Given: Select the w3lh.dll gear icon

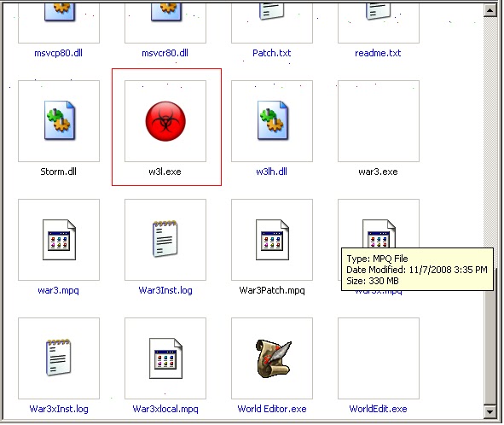Looking at the screenshot, I should pos(273,120).
